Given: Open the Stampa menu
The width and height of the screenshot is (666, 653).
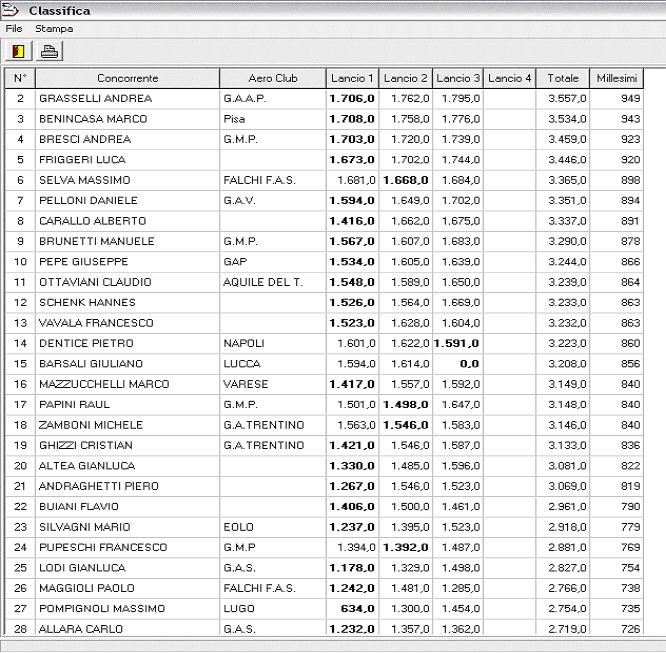Looking at the screenshot, I should pyautogui.click(x=54, y=28).
